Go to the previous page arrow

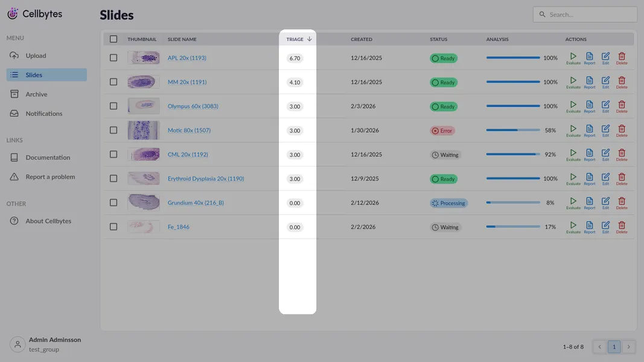tap(599, 347)
